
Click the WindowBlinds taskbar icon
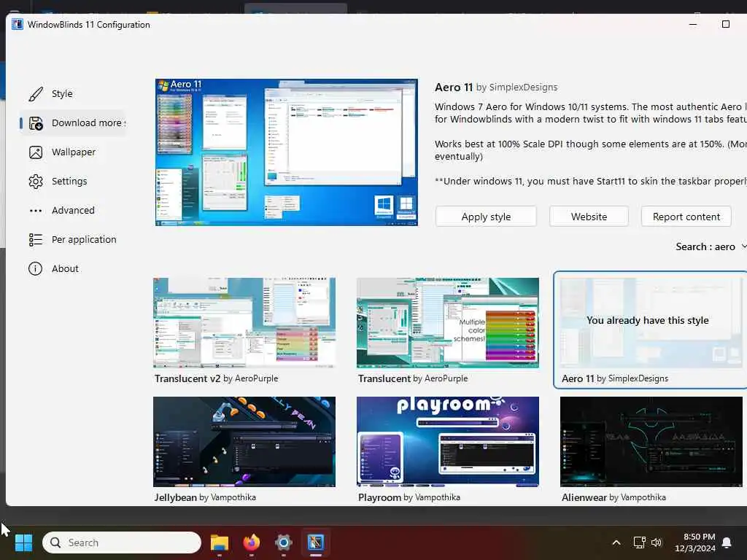[x=315, y=542]
